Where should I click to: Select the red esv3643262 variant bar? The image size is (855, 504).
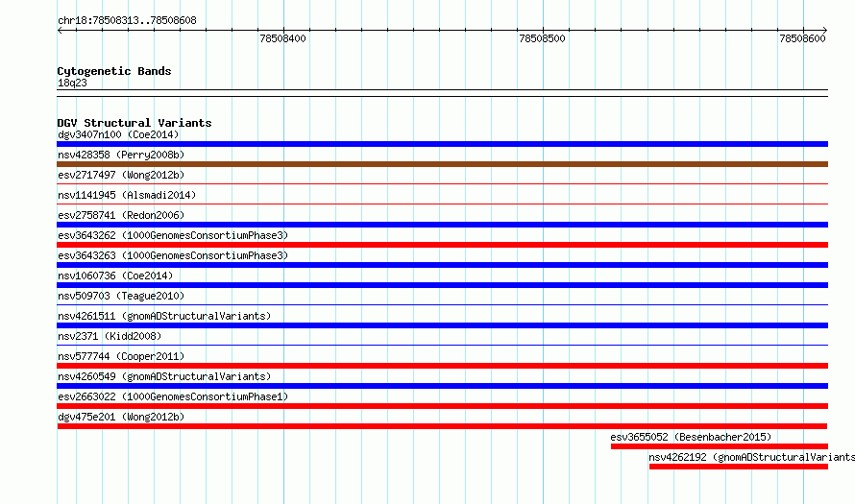pos(442,245)
